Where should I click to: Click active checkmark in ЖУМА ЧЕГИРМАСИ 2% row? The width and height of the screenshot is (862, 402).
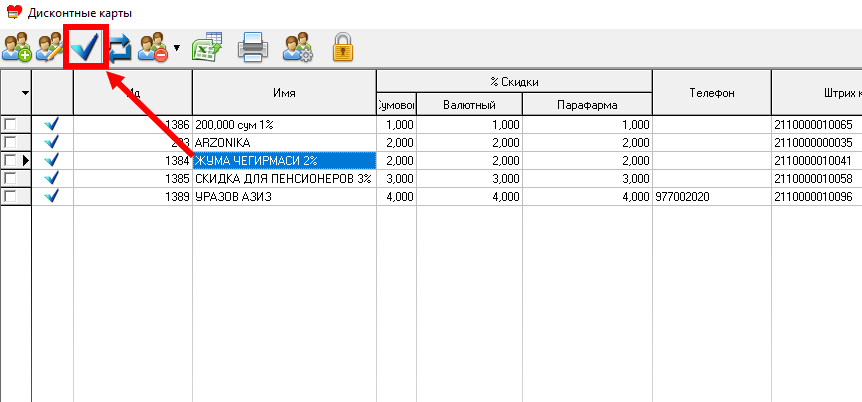(x=52, y=161)
